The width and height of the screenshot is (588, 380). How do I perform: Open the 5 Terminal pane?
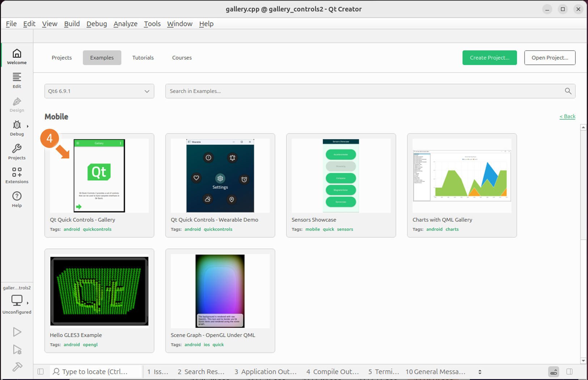[384, 372]
